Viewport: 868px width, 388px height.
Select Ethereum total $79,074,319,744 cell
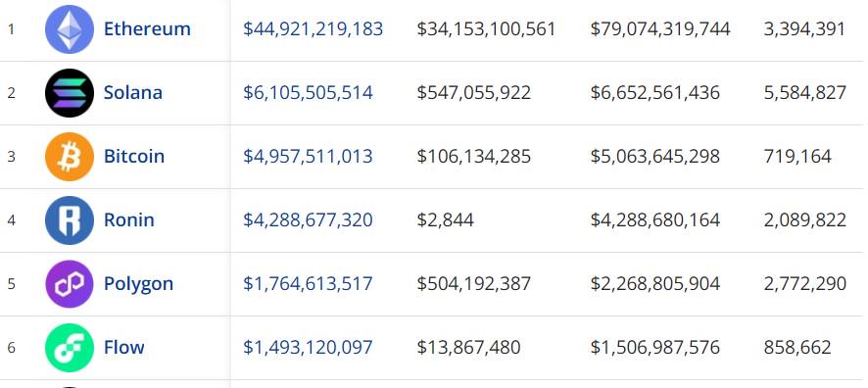pyautogui.click(x=660, y=29)
